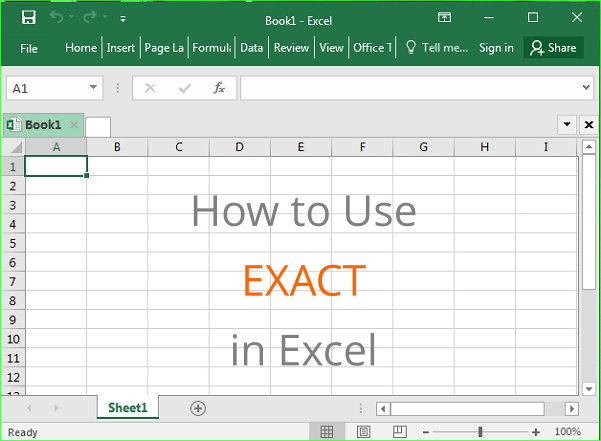Screen dimensions: 601x441
Task: Select column I header
Action: click(x=546, y=147)
